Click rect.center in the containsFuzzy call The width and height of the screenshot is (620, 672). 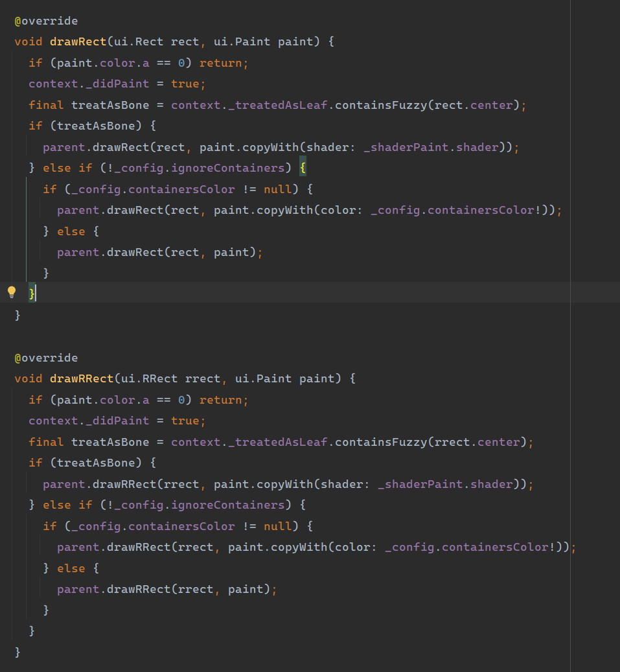coord(474,105)
